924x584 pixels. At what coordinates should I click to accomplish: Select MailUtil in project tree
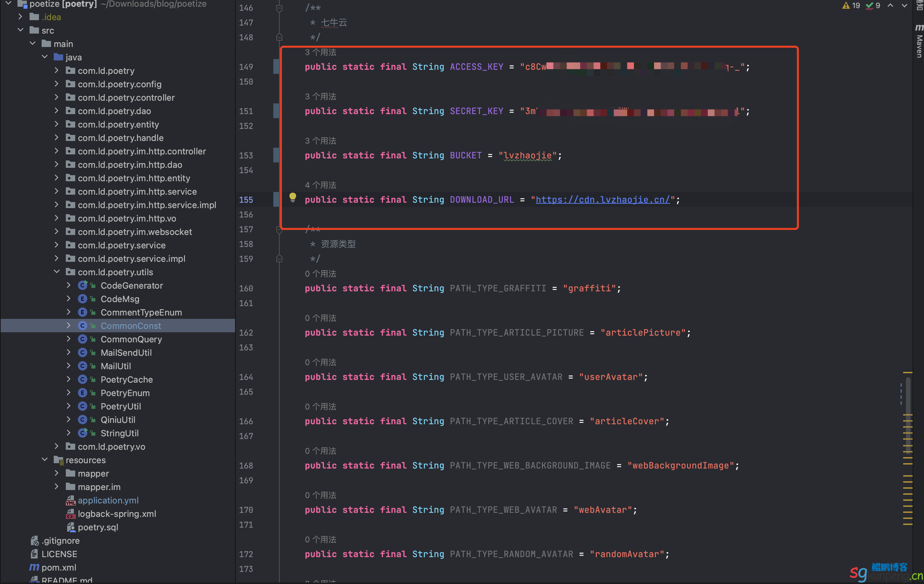click(x=115, y=366)
